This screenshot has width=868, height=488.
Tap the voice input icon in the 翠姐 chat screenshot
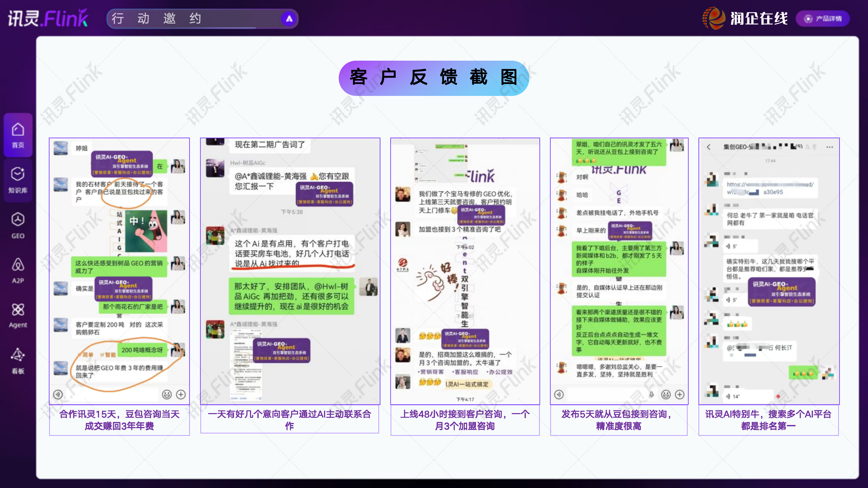tap(559, 394)
